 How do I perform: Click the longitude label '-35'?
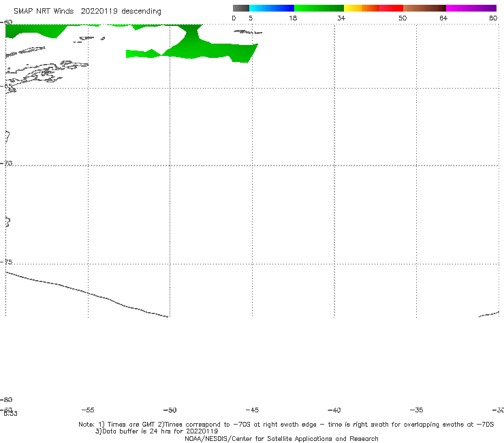(417, 410)
